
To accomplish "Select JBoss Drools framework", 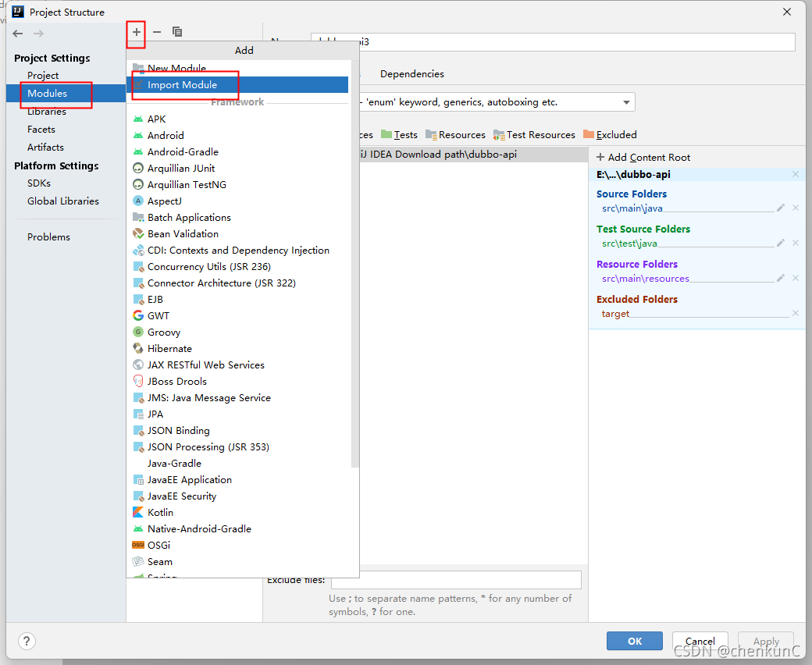I will coord(237,382).
